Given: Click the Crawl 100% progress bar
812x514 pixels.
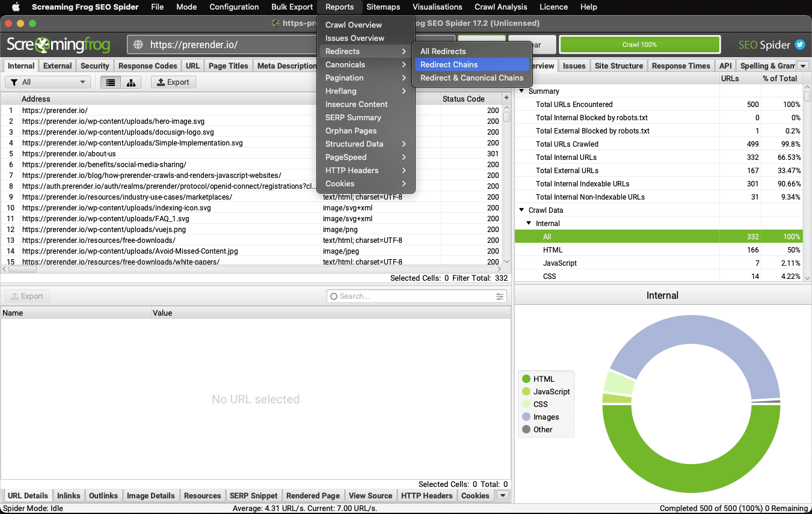Looking at the screenshot, I should click(639, 44).
